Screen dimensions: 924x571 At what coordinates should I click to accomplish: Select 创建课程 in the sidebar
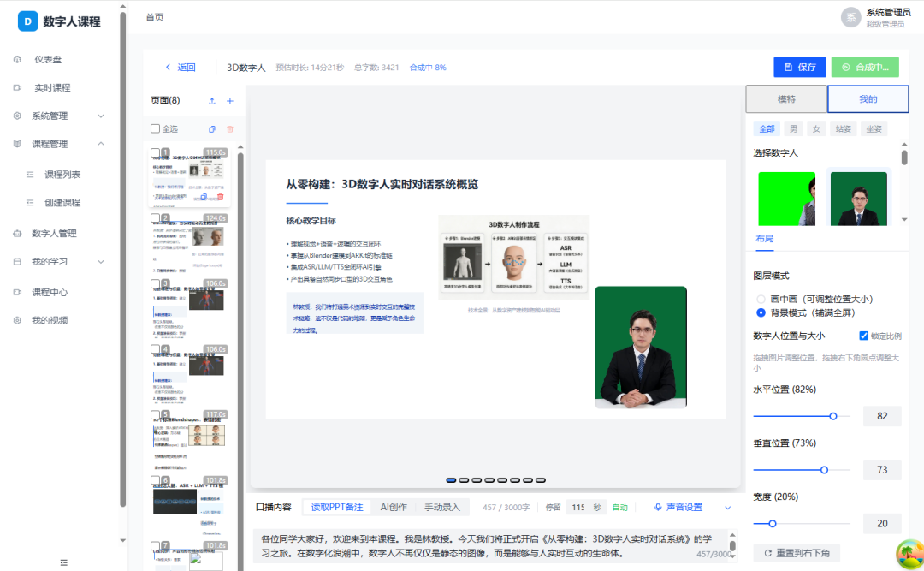pos(62,203)
